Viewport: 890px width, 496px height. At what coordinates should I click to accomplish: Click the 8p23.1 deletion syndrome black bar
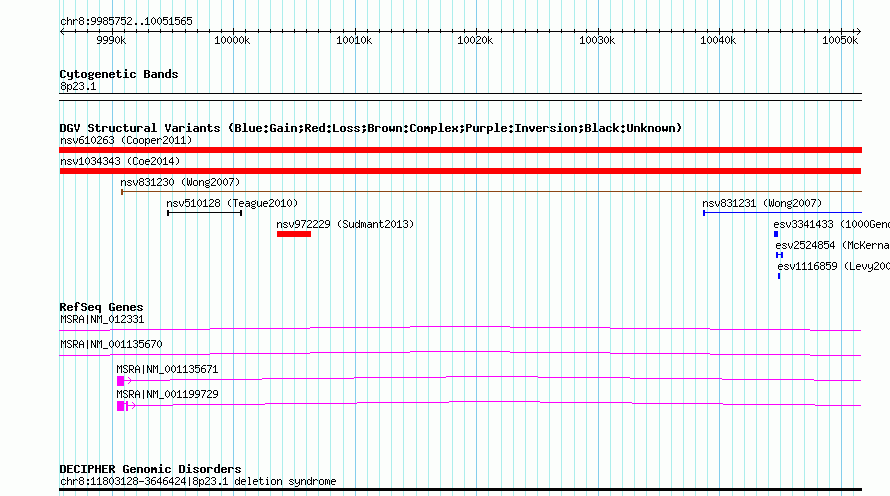pos(460,490)
